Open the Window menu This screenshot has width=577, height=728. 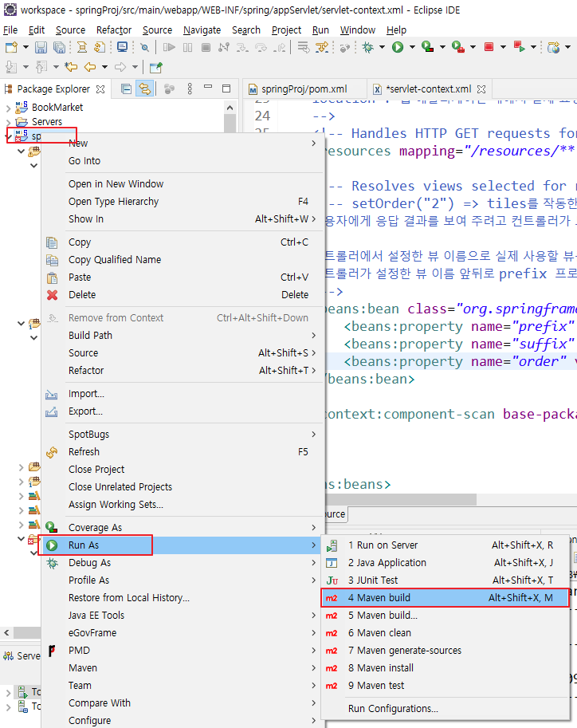357,30
